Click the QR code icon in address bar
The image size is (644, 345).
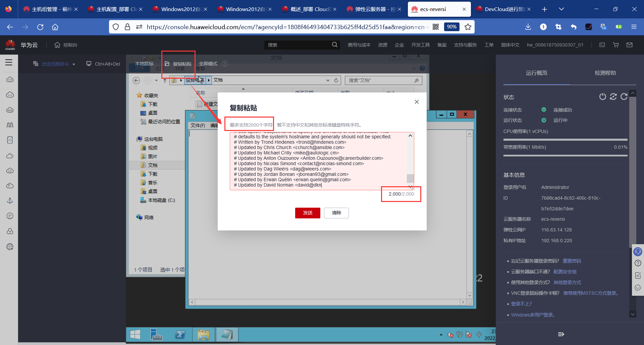[436, 27]
